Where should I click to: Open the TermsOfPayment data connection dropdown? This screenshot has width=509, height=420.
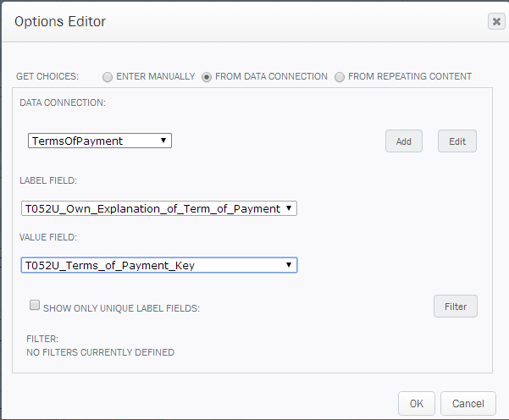100,141
